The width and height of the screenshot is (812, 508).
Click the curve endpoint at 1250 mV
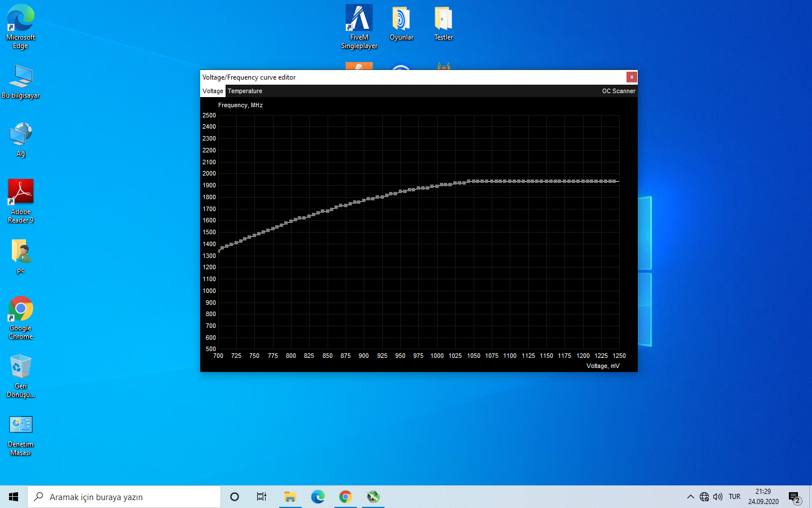pyautogui.click(x=619, y=181)
